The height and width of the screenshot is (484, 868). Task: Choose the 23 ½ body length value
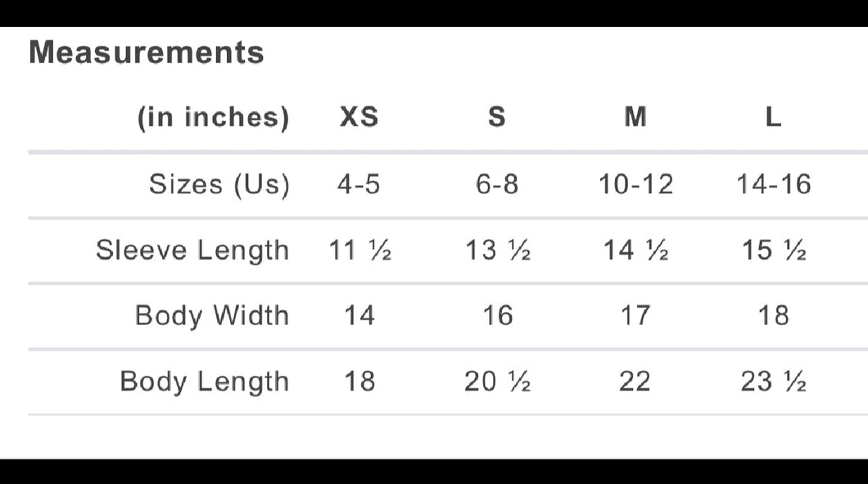pos(774,382)
